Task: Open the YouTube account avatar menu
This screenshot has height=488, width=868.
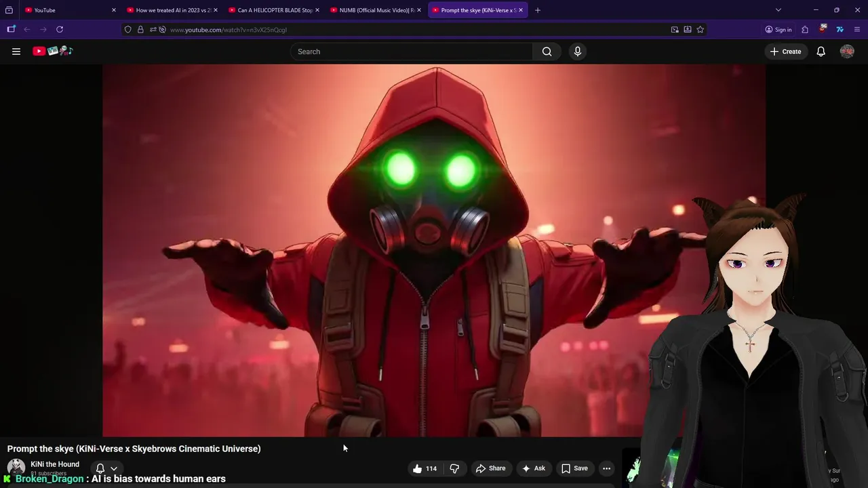Action: (x=847, y=52)
